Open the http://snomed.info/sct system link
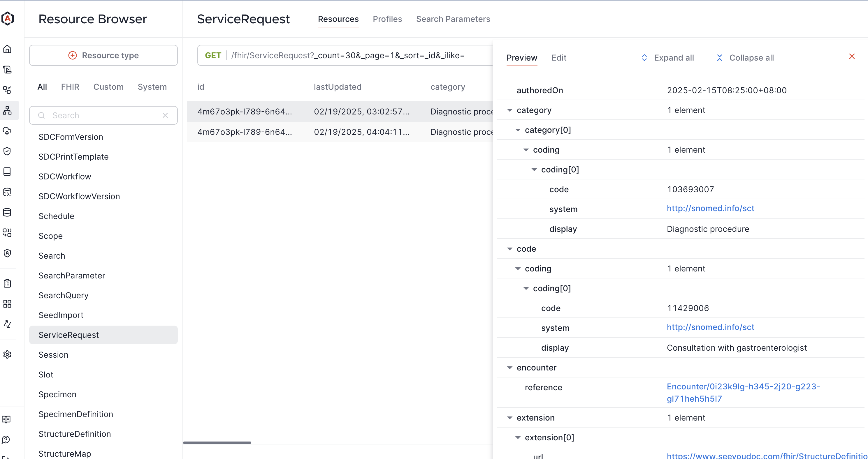Viewport: 868px width, 459px height. [x=710, y=209]
